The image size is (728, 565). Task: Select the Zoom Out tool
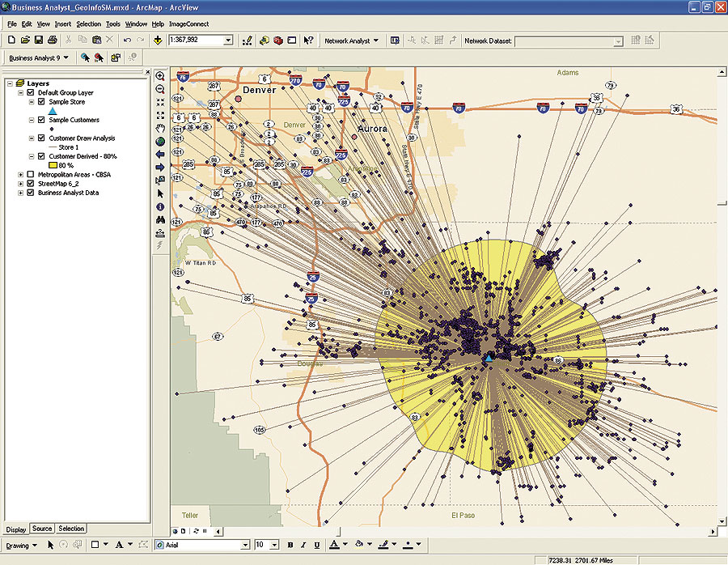[x=160, y=89]
